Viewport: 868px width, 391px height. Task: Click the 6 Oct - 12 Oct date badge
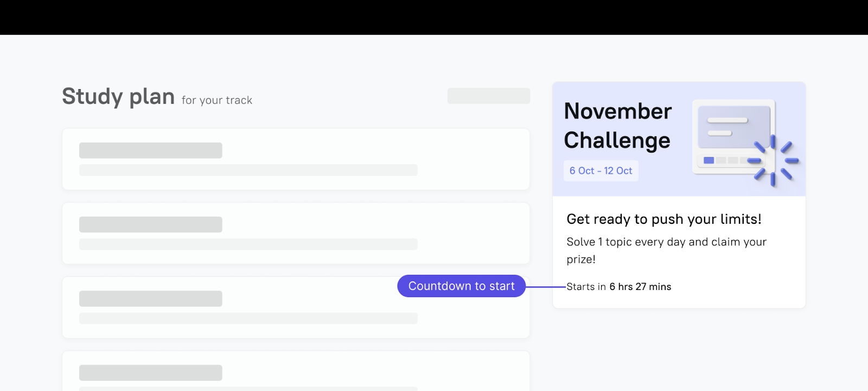[x=601, y=171]
